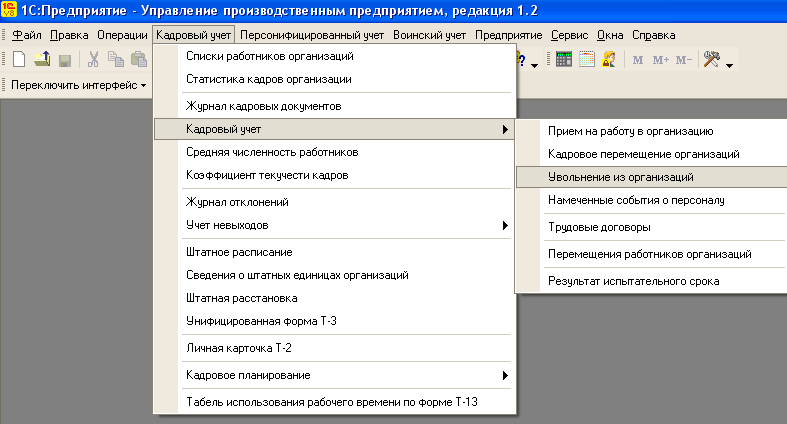Click the hammer and wrench tools icon

click(x=711, y=59)
